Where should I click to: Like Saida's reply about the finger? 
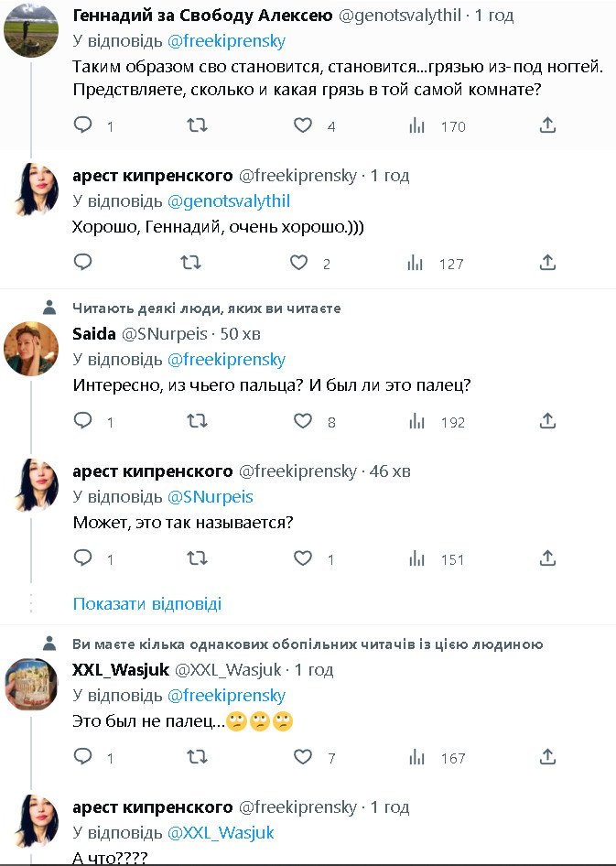(x=303, y=421)
